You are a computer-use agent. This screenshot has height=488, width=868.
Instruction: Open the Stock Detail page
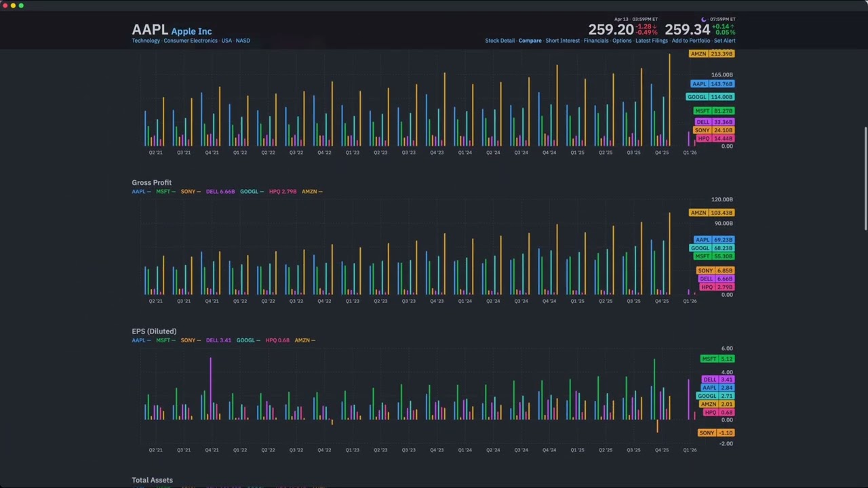500,41
